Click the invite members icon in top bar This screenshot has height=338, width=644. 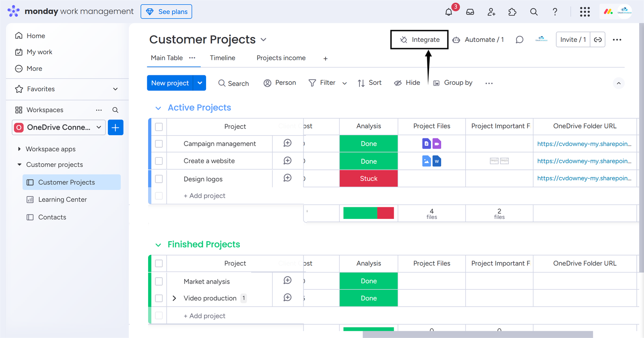491,12
